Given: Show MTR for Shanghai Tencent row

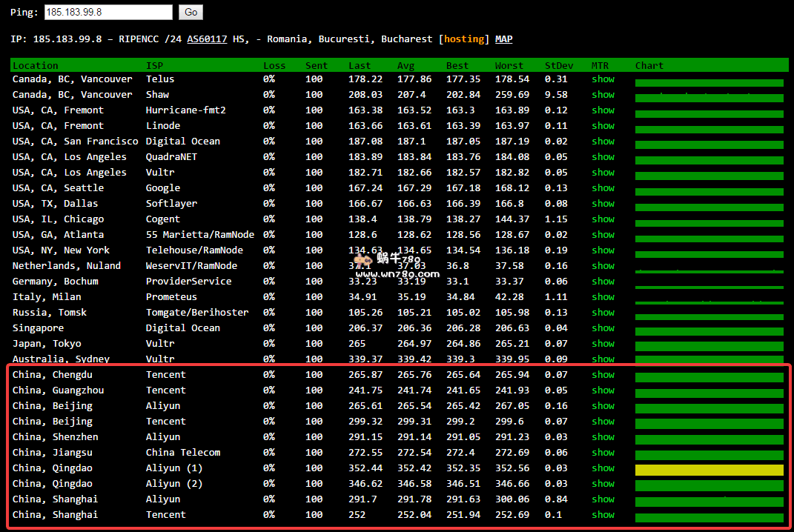Looking at the screenshot, I should coord(603,515).
